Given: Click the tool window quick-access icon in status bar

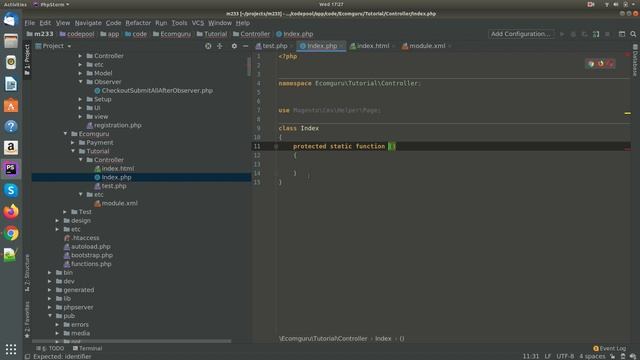Looking at the screenshot, I should click(x=27, y=357).
